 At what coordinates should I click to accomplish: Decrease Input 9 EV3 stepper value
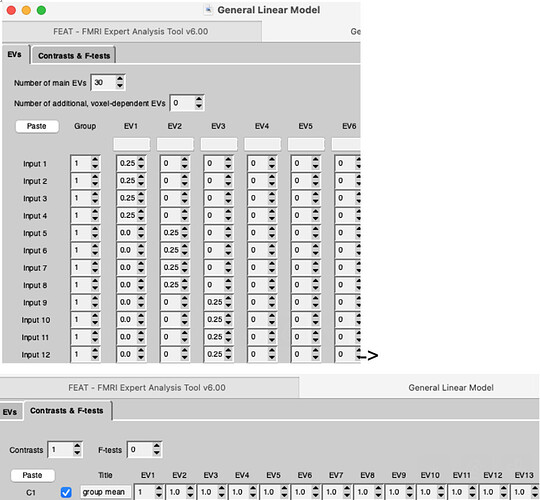[x=228, y=305]
